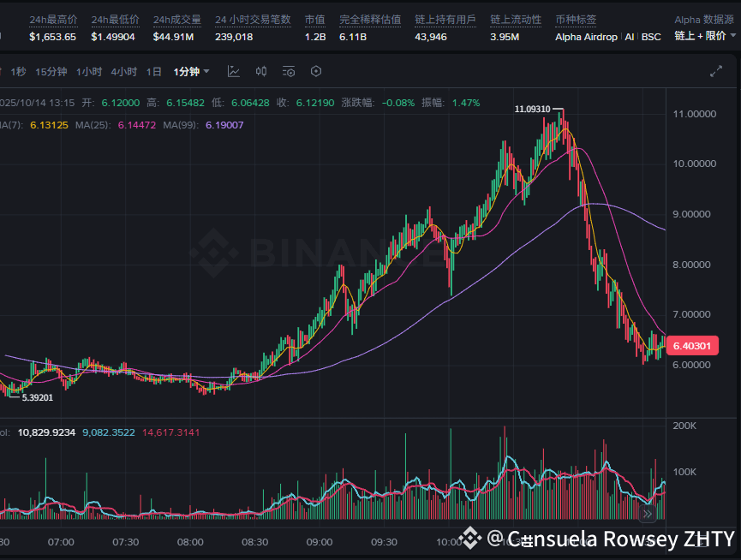Image resolution: width=741 pixels, height=560 pixels.
Task: Open the 链上＋限价 data source dropdown
Action: pos(705,36)
